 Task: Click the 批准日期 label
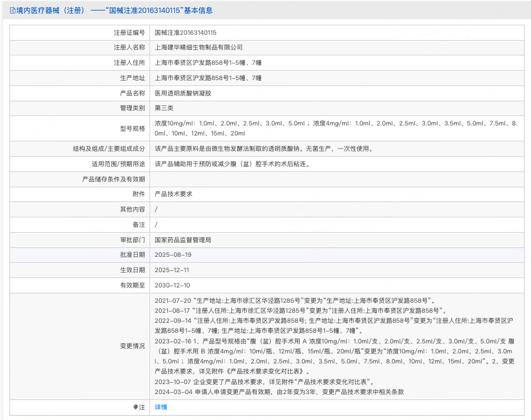(x=132, y=255)
